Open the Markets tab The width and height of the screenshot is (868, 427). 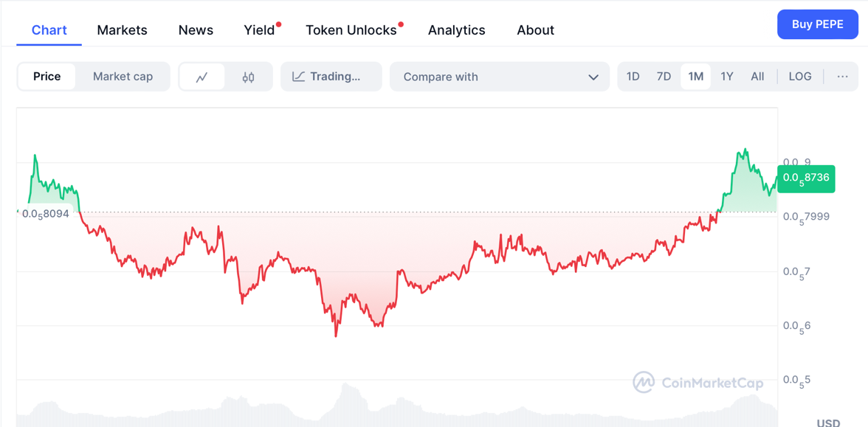point(122,30)
